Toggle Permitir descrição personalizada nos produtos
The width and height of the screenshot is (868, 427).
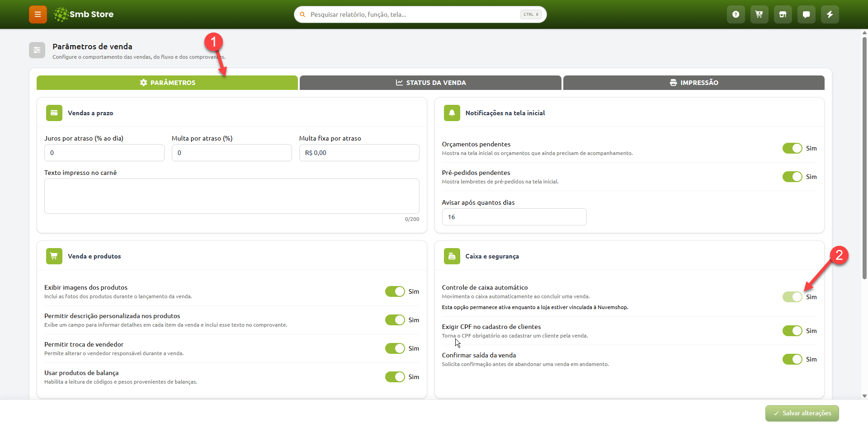pos(395,320)
